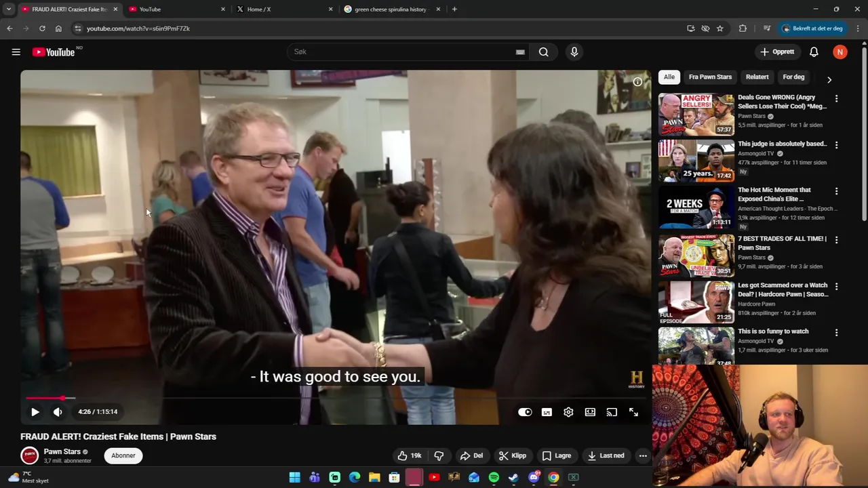
Task: Go back in browser history
Action: (x=9, y=28)
